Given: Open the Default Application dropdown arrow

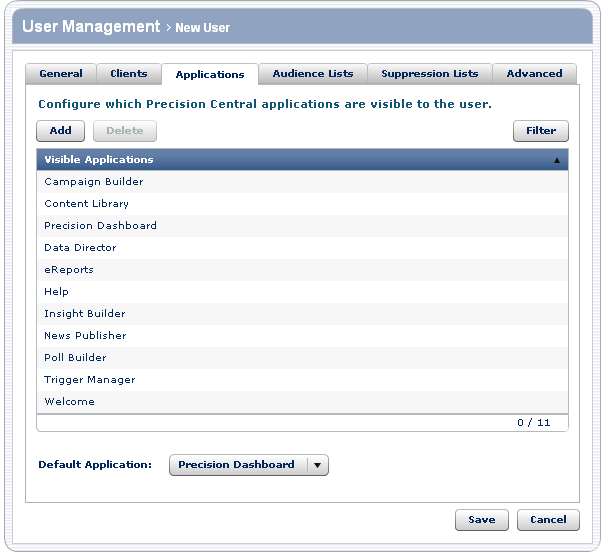Looking at the screenshot, I should [317, 465].
